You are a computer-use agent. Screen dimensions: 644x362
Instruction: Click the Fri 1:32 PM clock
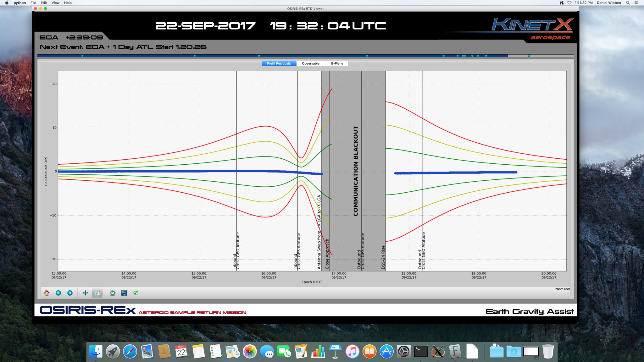(584, 3)
